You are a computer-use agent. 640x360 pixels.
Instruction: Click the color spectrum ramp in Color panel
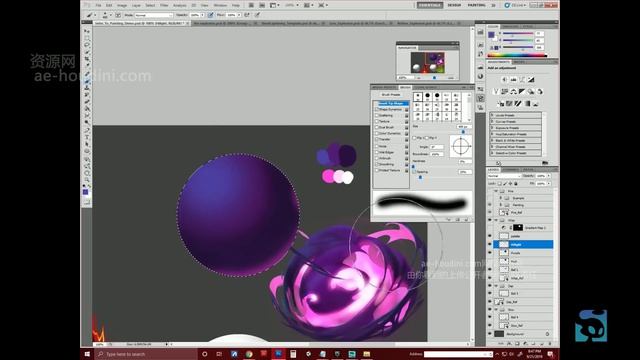tap(517, 55)
